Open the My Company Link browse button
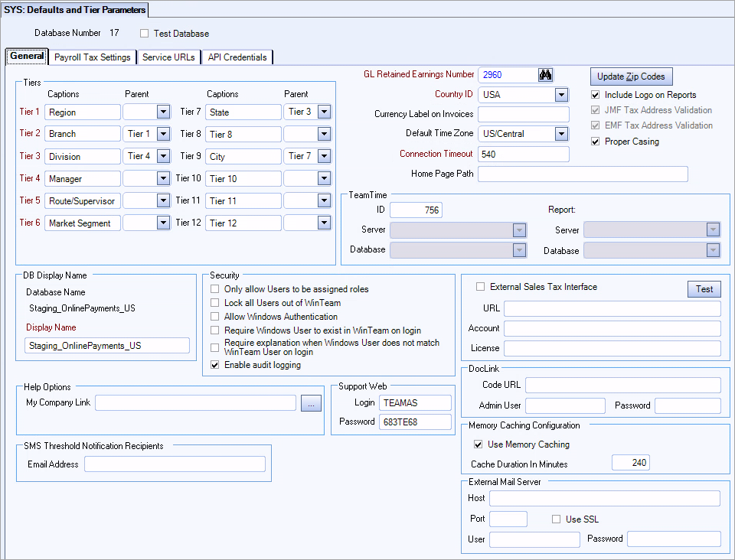This screenshot has width=735, height=560. [x=311, y=402]
